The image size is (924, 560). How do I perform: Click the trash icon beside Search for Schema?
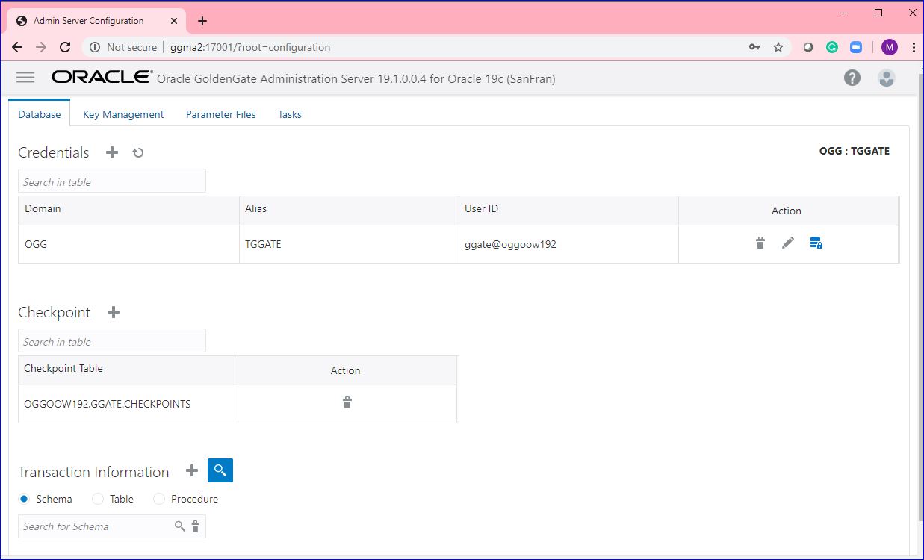(196, 526)
